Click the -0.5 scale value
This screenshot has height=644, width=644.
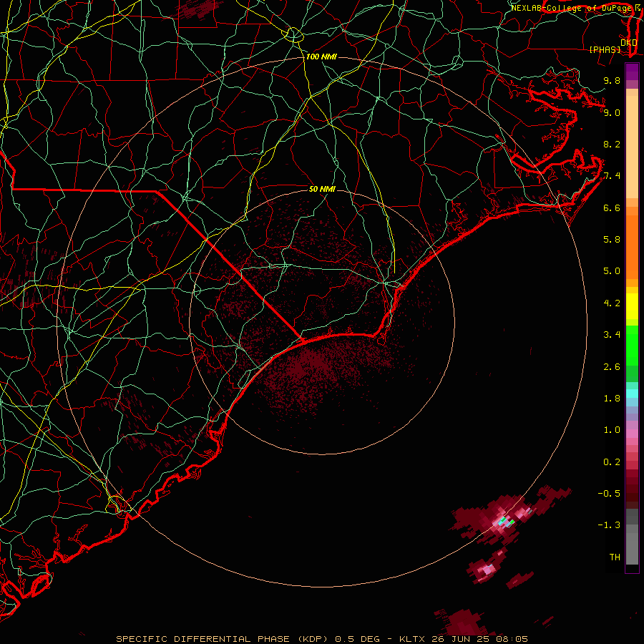[609, 494]
